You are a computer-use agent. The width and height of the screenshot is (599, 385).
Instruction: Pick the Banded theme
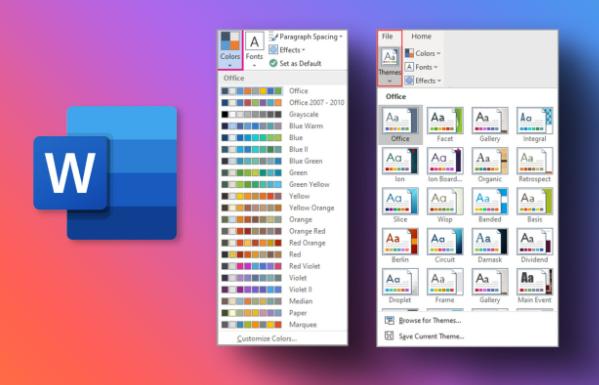pos(490,205)
